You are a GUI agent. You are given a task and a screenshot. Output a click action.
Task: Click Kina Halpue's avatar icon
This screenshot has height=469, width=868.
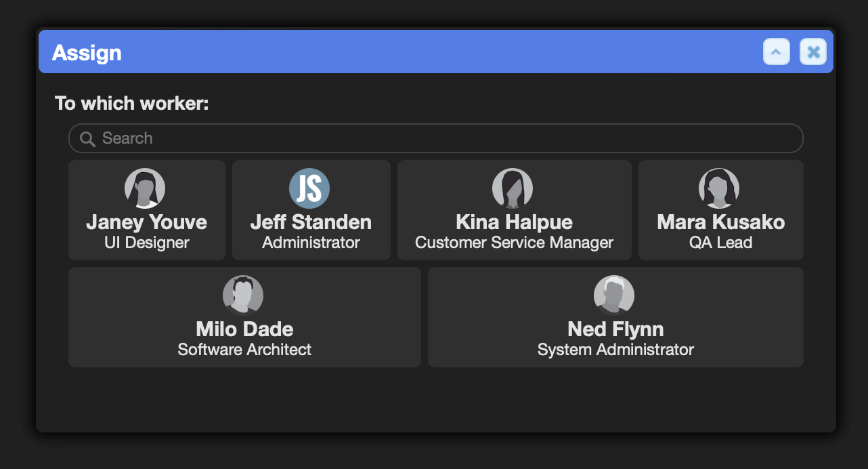[513, 188]
